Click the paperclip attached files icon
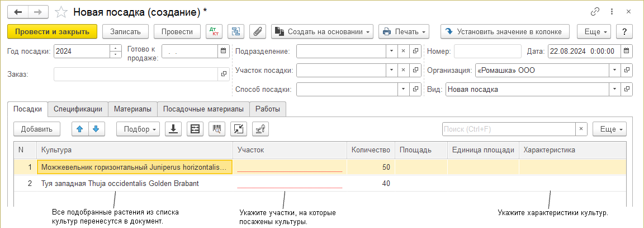 pyautogui.click(x=257, y=31)
